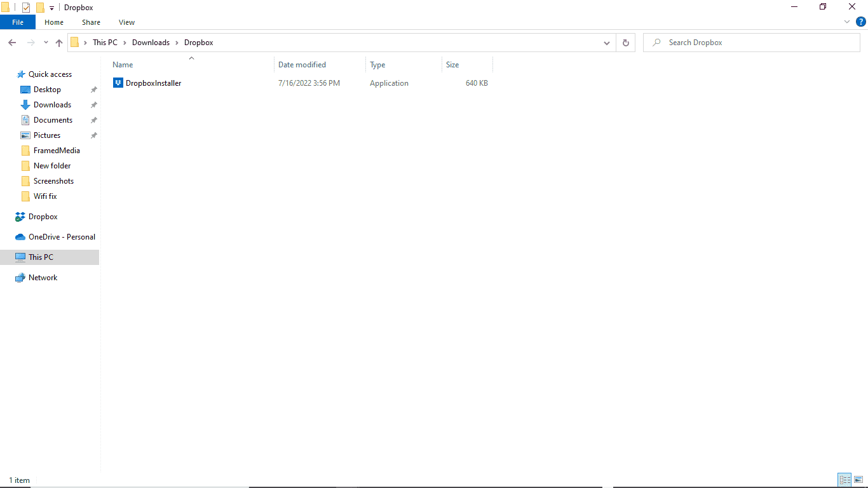
Task: Click the Forward navigation arrow
Action: click(x=31, y=43)
